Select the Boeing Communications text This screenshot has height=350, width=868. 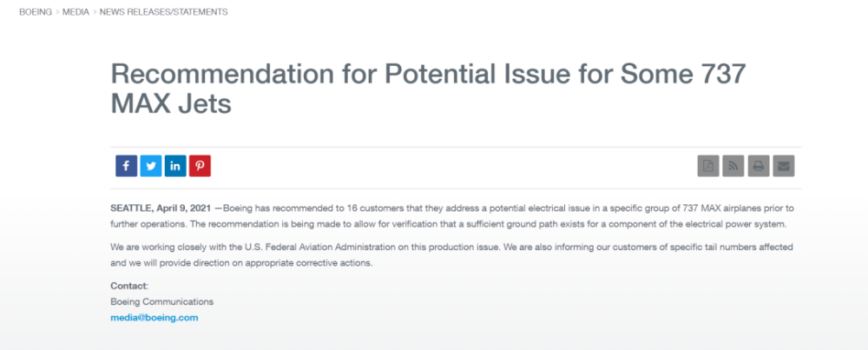coord(162,302)
